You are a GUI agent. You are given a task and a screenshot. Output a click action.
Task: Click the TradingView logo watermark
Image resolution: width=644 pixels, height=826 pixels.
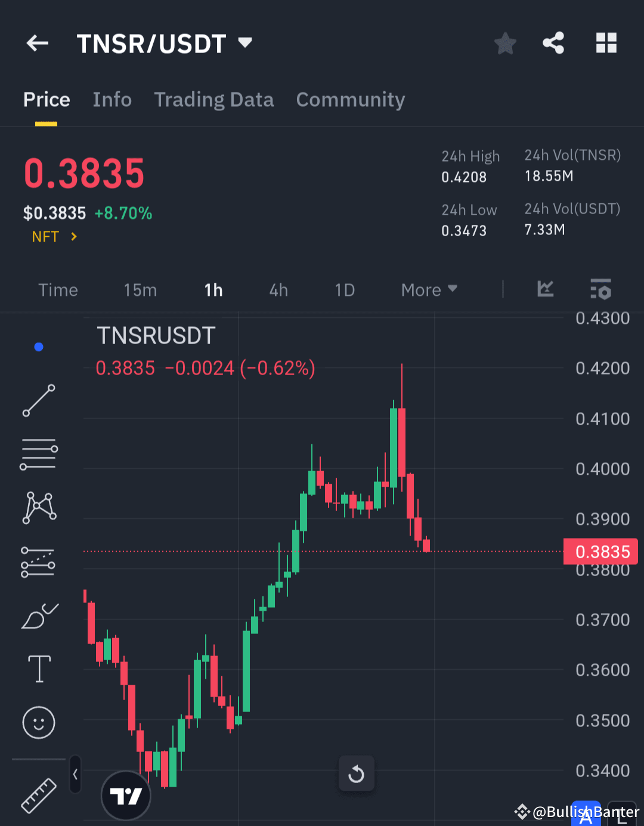point(126,796)
